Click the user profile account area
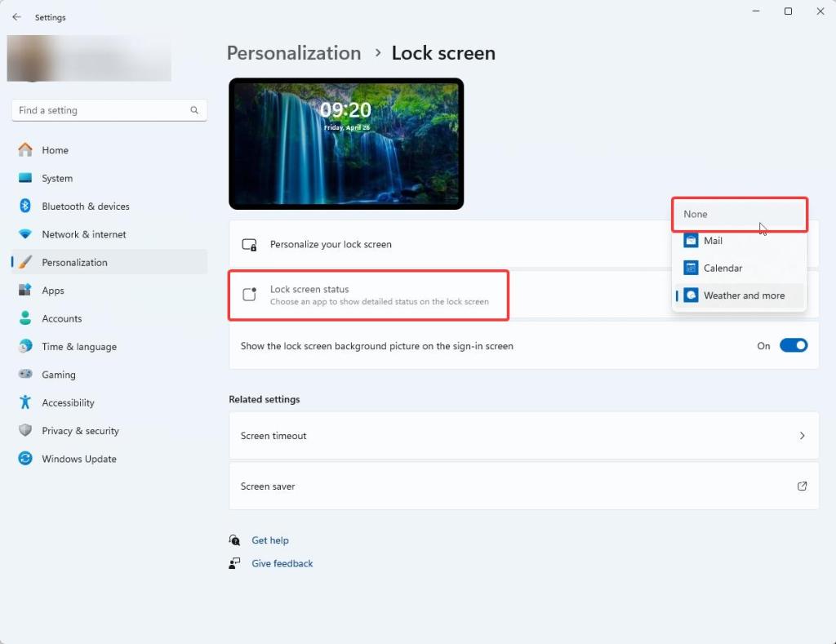This screenshot has width=836, height=644. pyautogui.click(x=89, y=58)
